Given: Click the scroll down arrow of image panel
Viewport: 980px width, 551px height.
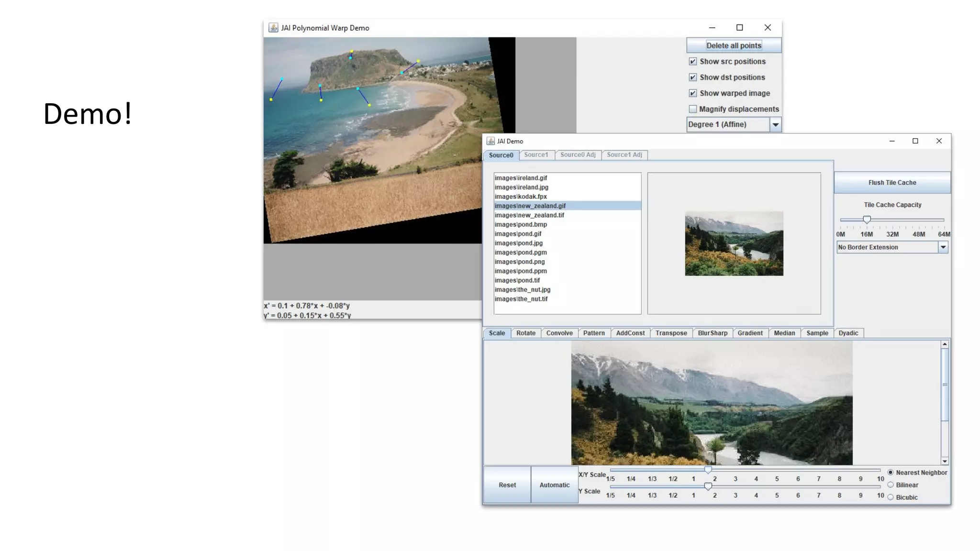Looking at the screenshot, I should coord(945,461).
